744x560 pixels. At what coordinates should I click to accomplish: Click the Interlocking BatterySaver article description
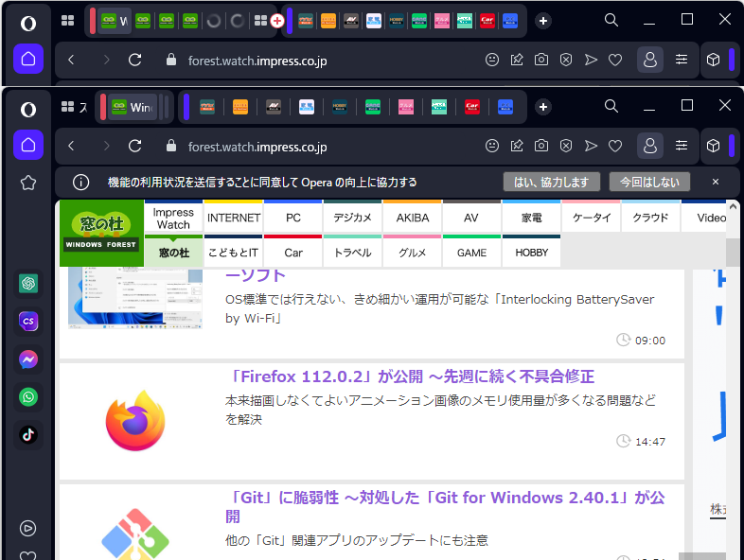439,308
